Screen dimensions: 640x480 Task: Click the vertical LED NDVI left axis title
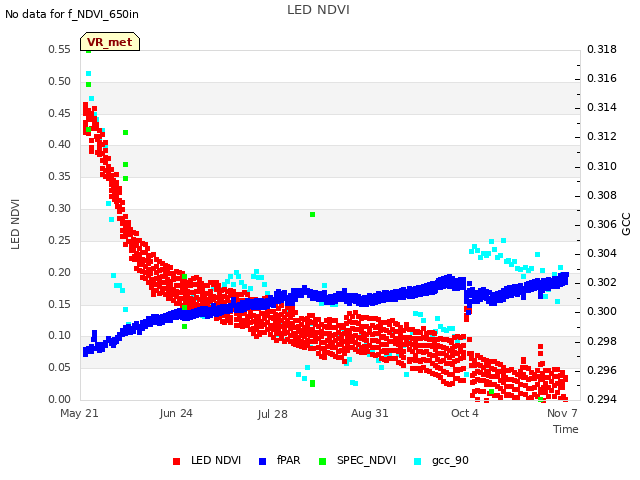coord(15,224)
